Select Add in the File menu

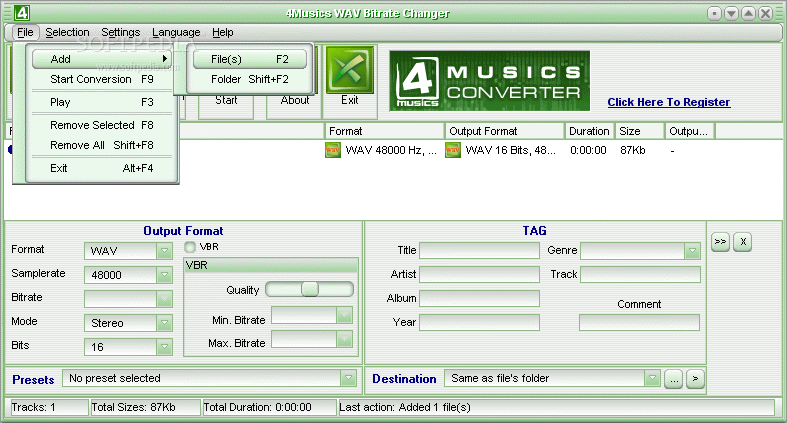(x=102, y=59)
